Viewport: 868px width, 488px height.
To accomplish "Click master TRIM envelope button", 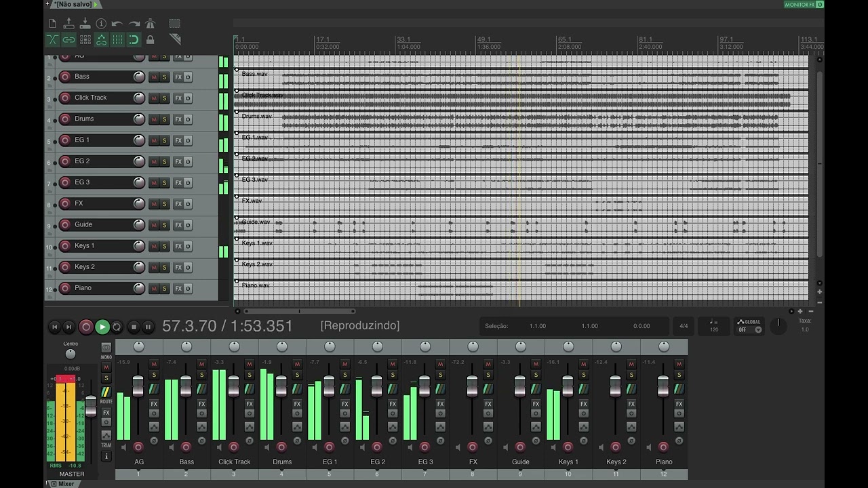I will (x=106, y=435).
